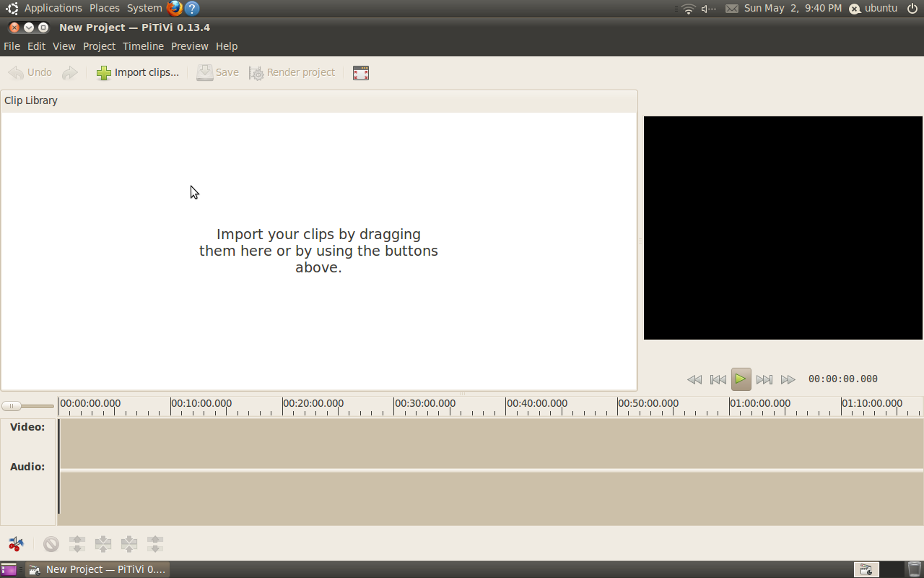Minimize the PiTiVi window

point(28,27)
